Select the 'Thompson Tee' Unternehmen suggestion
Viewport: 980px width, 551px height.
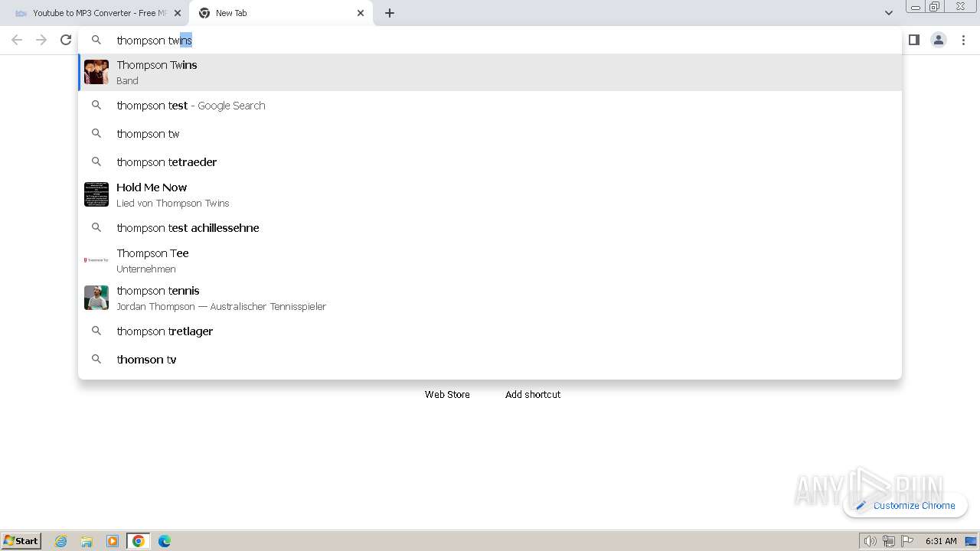tap(490, 260)
